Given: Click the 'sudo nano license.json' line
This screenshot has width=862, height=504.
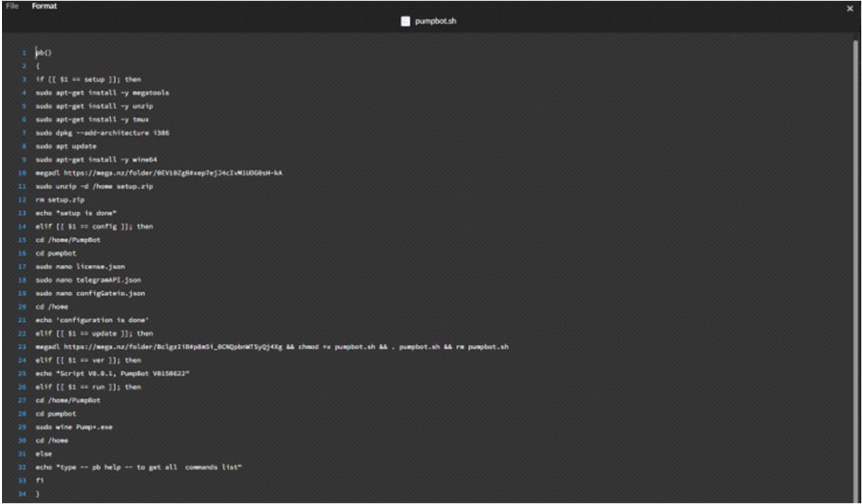Looking at the screenshot, I should pyautogui.click(x=79, y=266).
